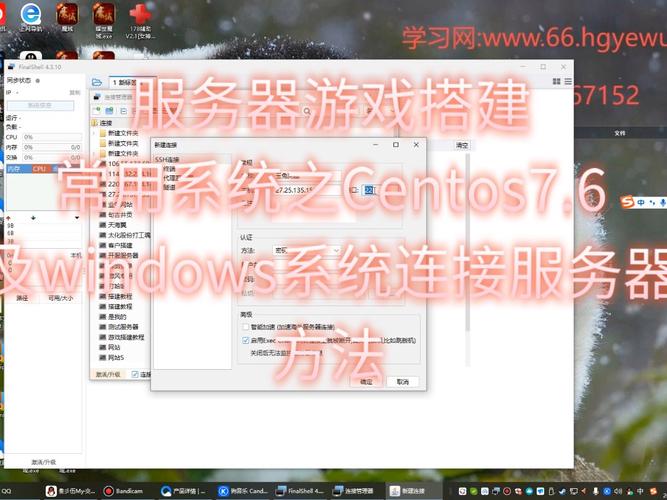Switch to FinalShell 4... taskbar button
Image resolution: width=667 pixels, height=500 pixels.
pyautogui.click(x=300, y=491)
